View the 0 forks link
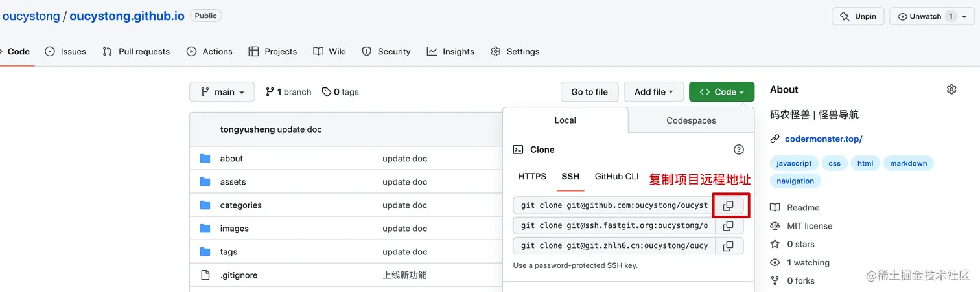The image size is (980, 292). [x=792, y=280]
